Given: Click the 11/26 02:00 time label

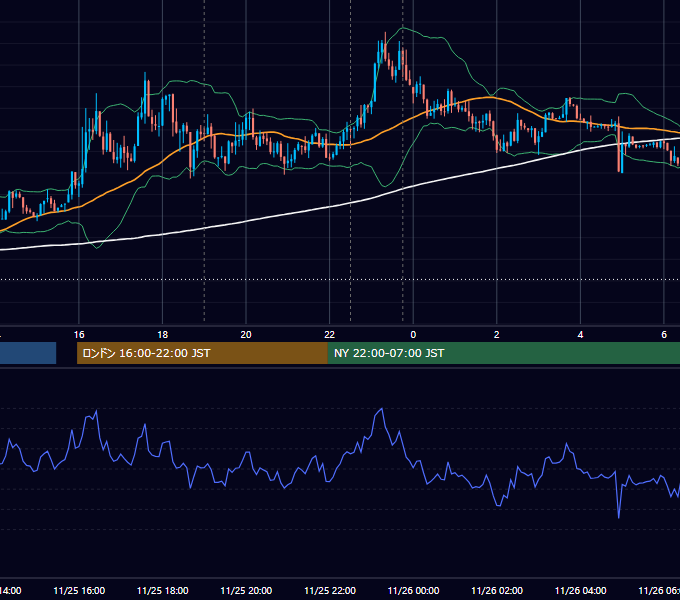Looking at the screenshot, I should coord(497,590).
